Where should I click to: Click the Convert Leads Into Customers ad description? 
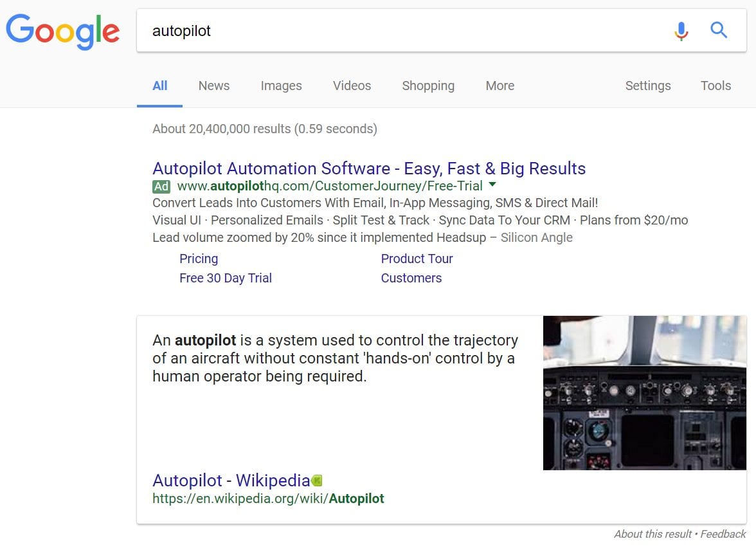click(x=375, y=203)
